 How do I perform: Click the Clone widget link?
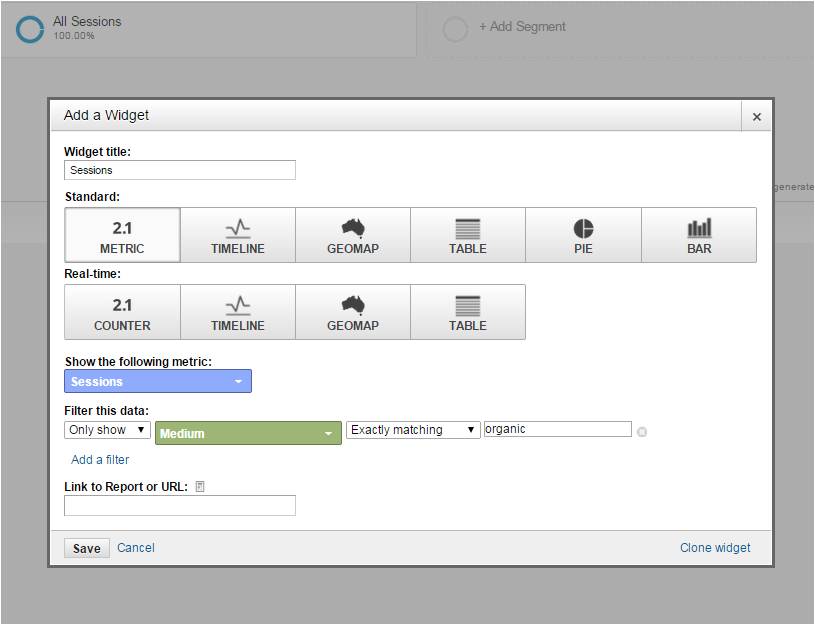point(715,547)
